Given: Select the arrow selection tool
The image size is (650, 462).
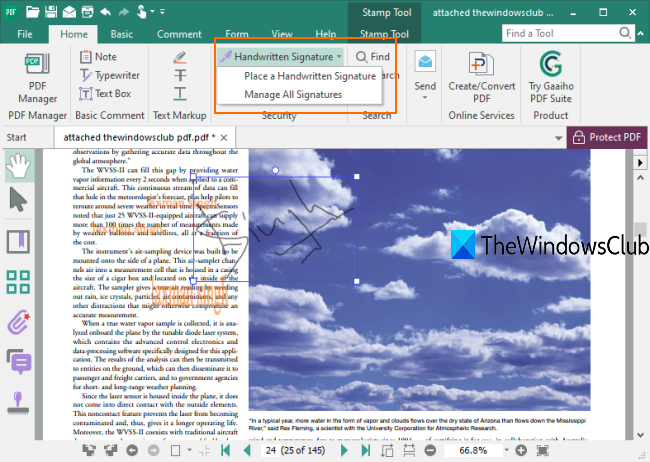Looking at the screenshot, I should pyautogui.click(x=18, y=199).
